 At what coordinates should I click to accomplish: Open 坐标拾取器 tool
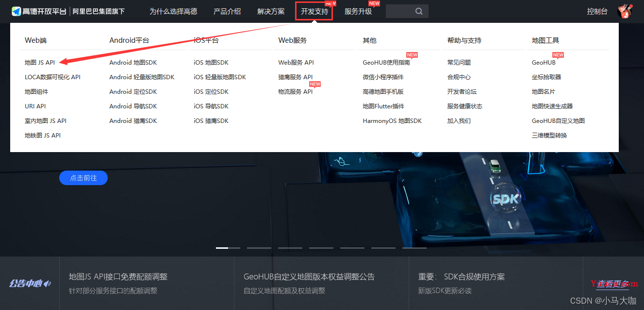[546, 77]
